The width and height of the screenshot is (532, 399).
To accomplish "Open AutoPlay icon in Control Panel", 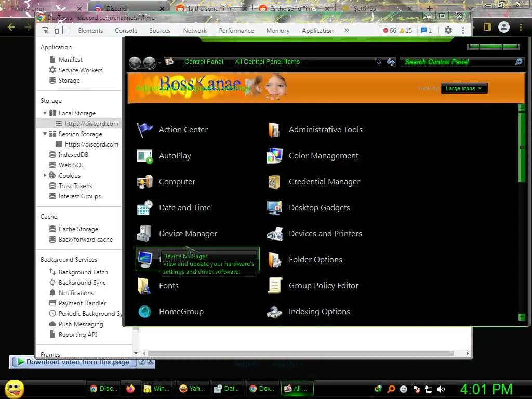I will point(145,156).
